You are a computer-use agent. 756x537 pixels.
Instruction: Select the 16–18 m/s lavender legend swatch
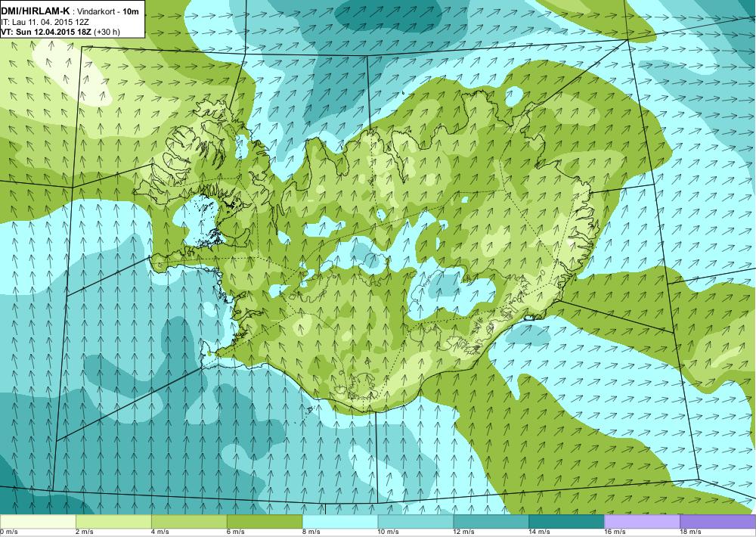point(642,521)
